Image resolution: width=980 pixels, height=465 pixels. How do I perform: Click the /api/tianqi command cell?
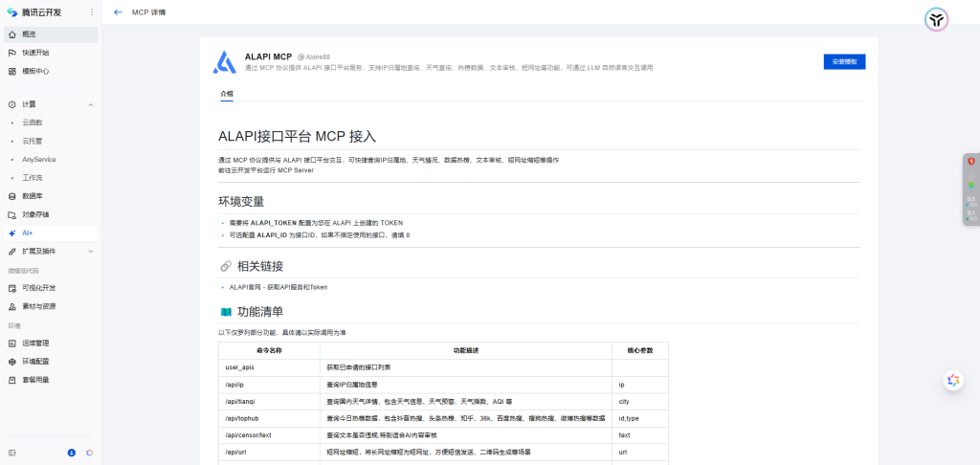(269, 401)
